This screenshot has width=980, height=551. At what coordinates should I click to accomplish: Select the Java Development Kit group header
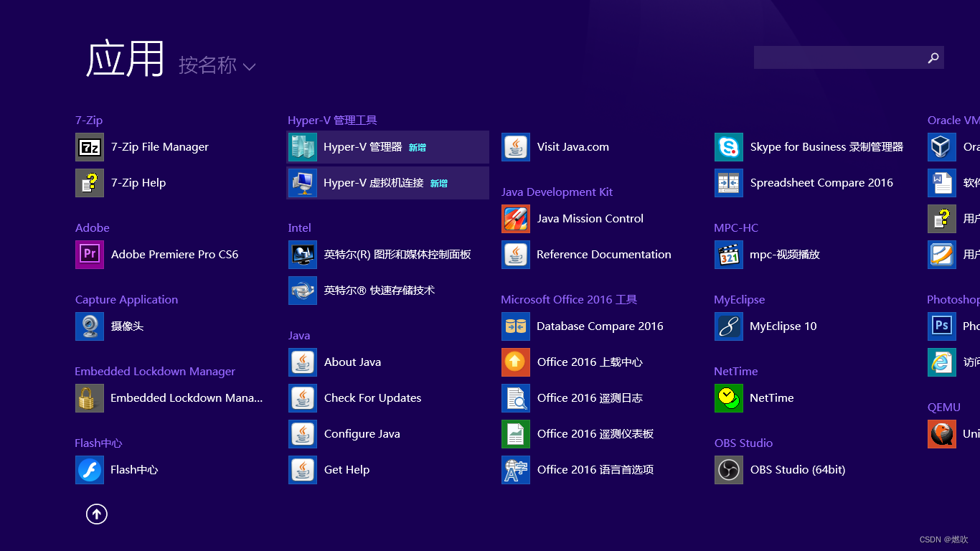pyautogui.click(x=557, y=192)
